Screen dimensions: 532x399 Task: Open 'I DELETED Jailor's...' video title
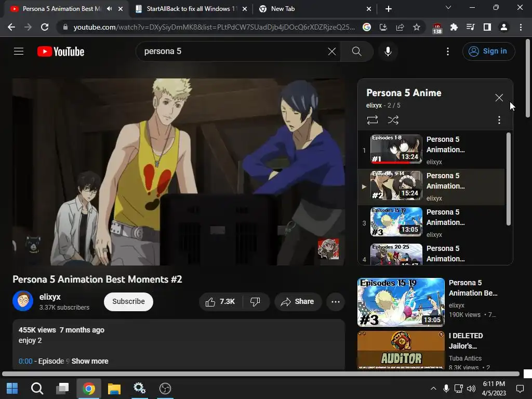[466, 341]
